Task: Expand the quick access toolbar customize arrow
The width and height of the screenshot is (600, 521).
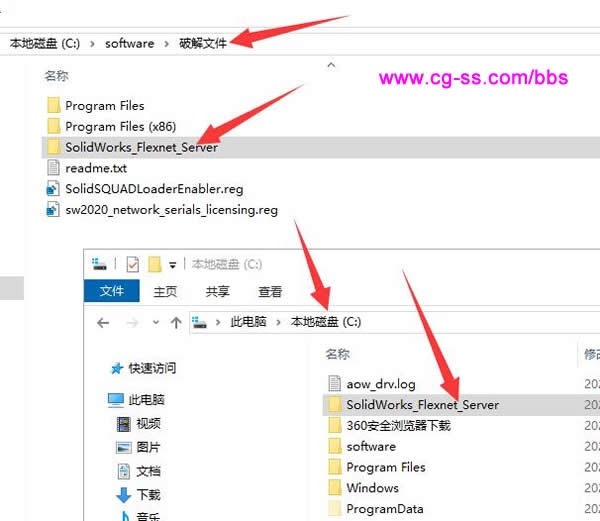Action: 173,265
